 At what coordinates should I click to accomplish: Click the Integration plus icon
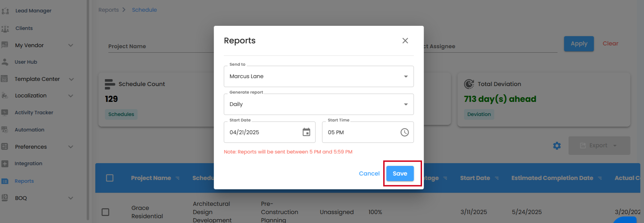5,164
